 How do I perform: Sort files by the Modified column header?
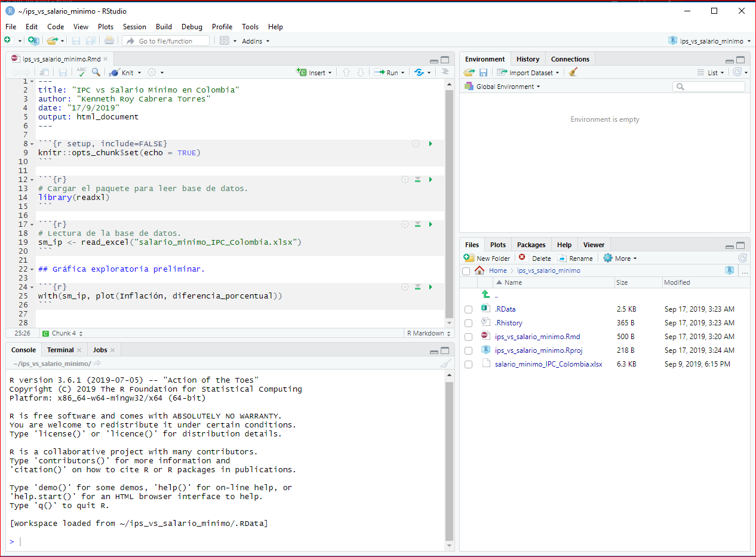coord(677,282)
